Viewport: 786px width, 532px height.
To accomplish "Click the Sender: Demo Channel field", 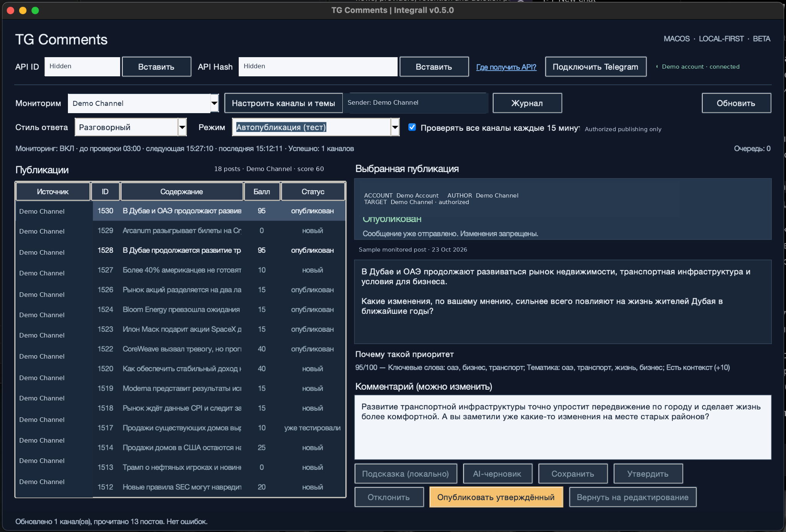I will tap(416, 103).
